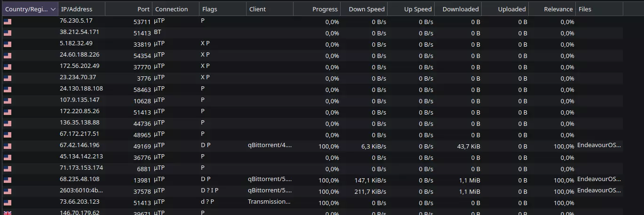644x215 pixels.
Task: Click US flag of peer 24.130.188.108
Action: coord(8,90)
